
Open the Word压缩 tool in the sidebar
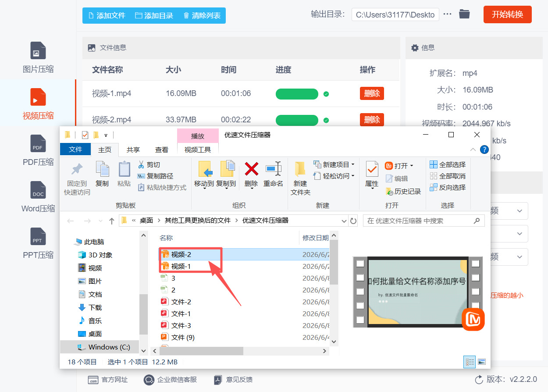pos(38,197)
